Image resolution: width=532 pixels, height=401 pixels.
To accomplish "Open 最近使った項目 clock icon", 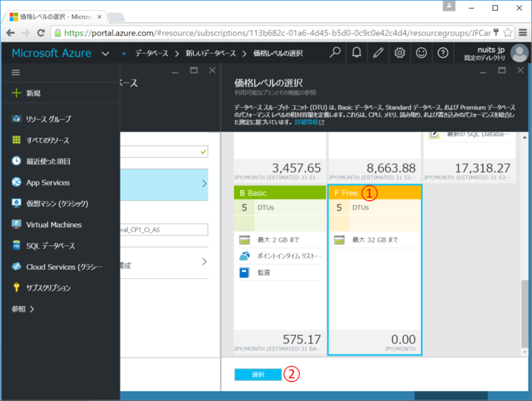I will click(16, 161).
